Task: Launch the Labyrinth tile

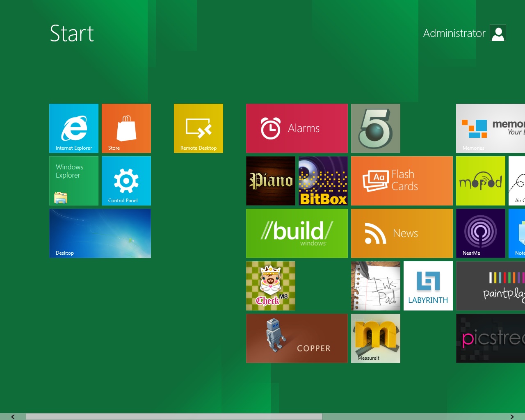Action: coord(428,286)
